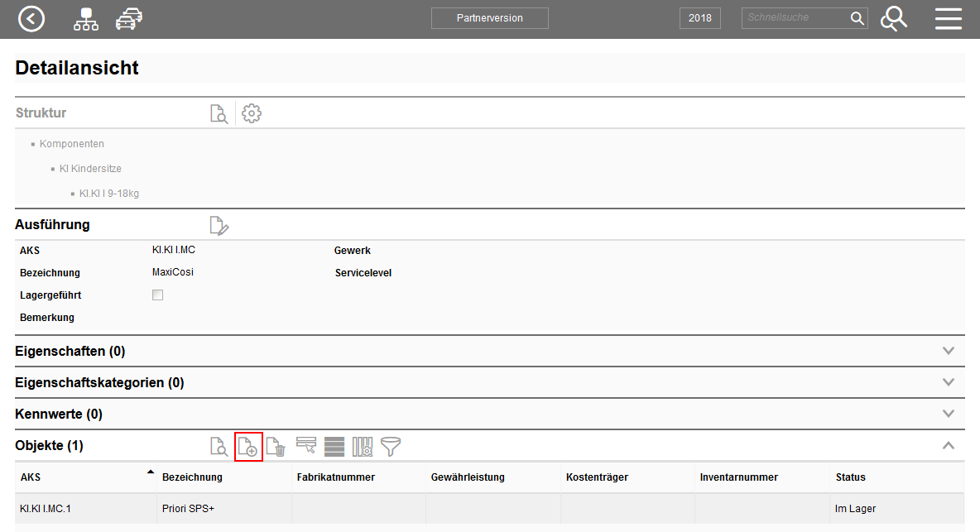Open document preview in the Objekte toolbar
The width and height of the screenshot is (980, 532).
219,447
